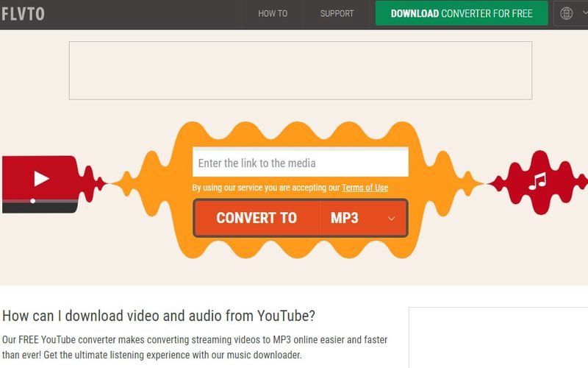The height and width of the screenshot is (368, 588).
Task: Click the globe language icon
Action: click(x=566, y=13)
